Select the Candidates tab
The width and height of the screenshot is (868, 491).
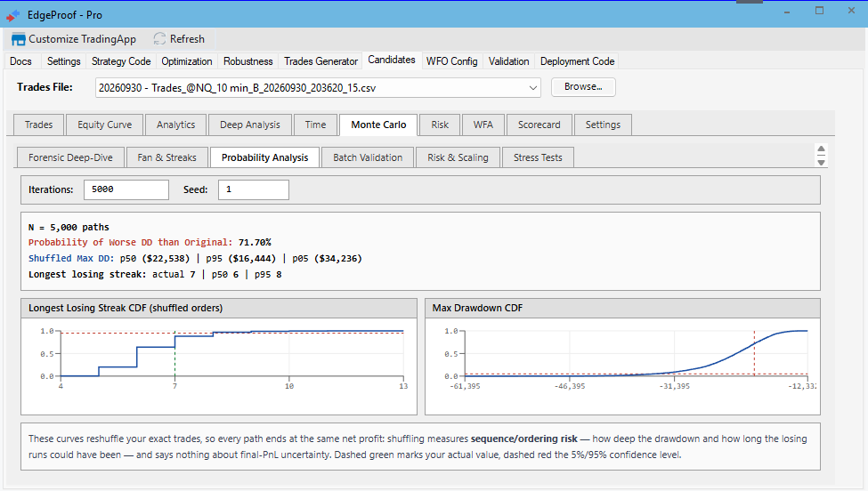392,60
